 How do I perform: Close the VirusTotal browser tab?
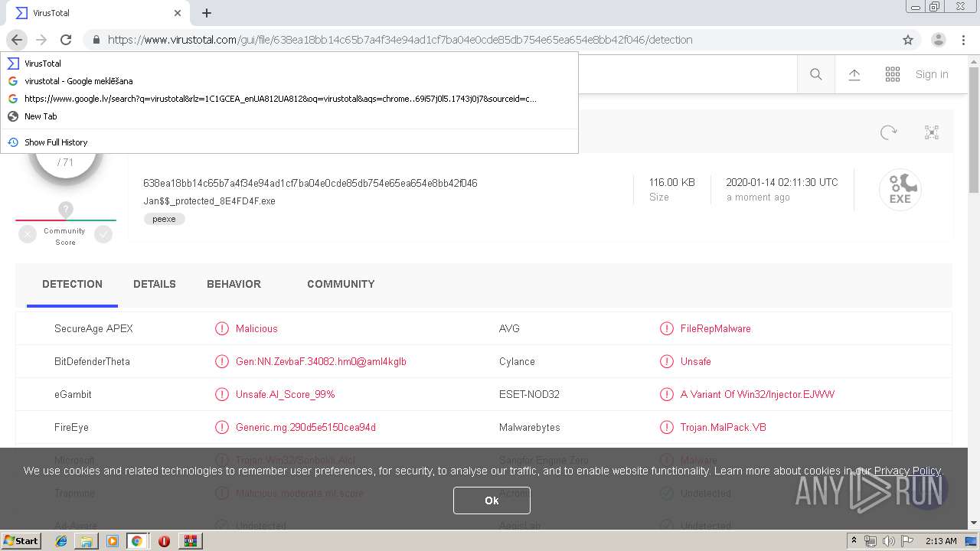[178, 13]
